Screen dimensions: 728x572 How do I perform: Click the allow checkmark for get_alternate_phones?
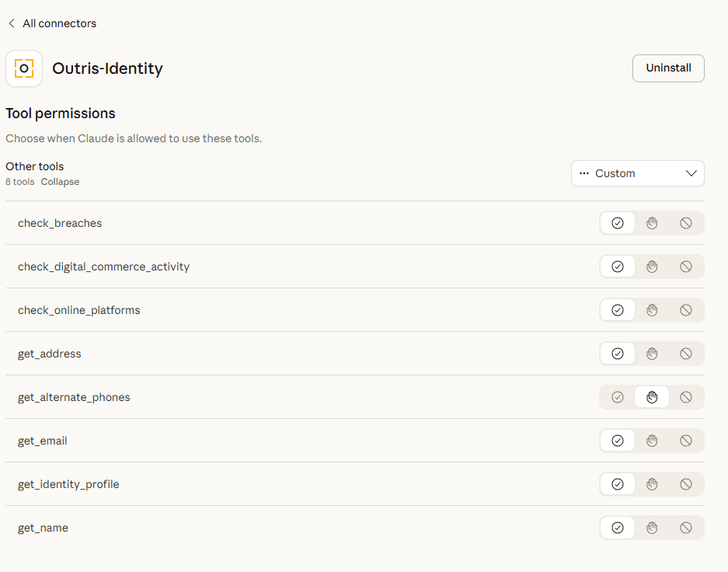coord(617,397)
